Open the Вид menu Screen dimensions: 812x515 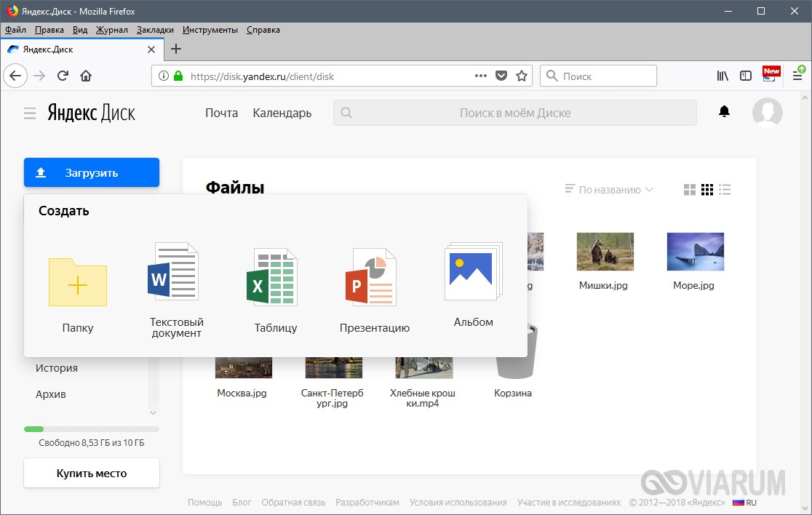80,30
